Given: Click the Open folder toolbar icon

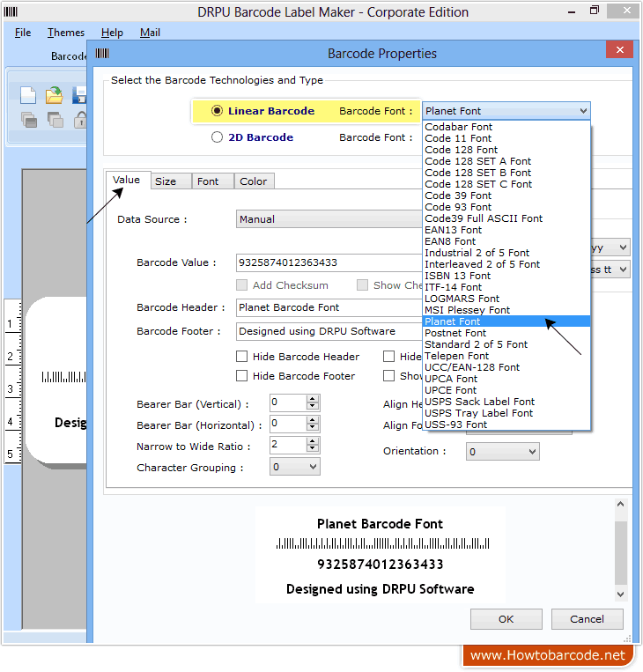Looking at the screenshot, I should pyautogui.click(x=54, y=95).
